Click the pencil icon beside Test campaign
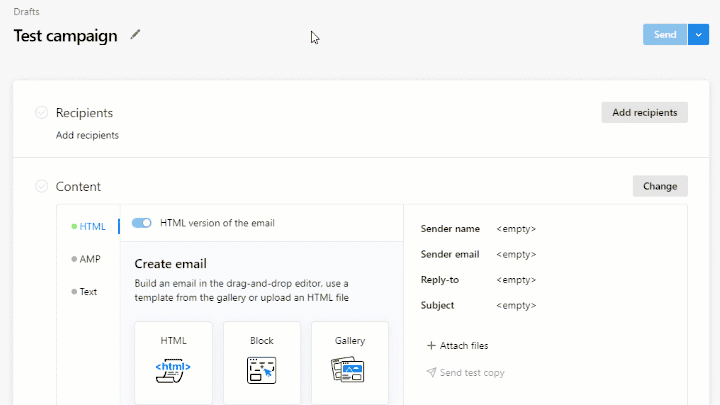720x405 pixels. (135, 35)
